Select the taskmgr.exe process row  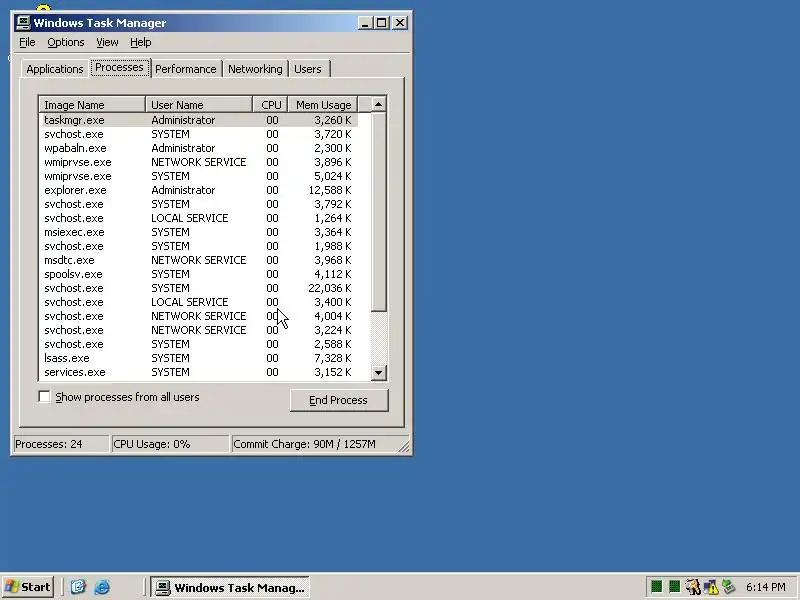click(x=198, y=120)
